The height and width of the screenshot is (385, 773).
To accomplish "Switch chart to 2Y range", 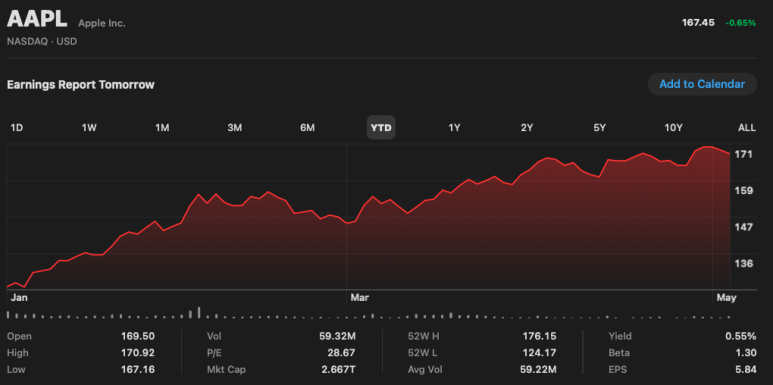I will click(x=527, y=128).
